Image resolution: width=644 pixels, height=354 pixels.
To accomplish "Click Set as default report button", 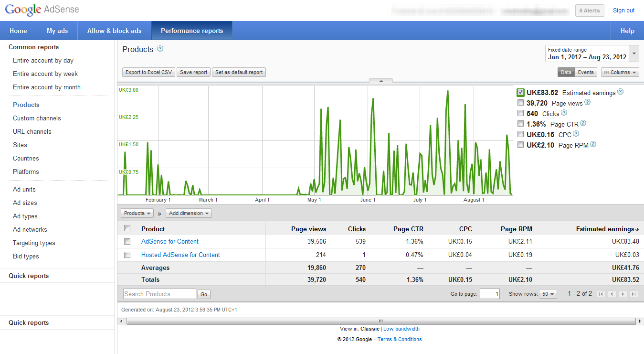I will coord(239,72).
